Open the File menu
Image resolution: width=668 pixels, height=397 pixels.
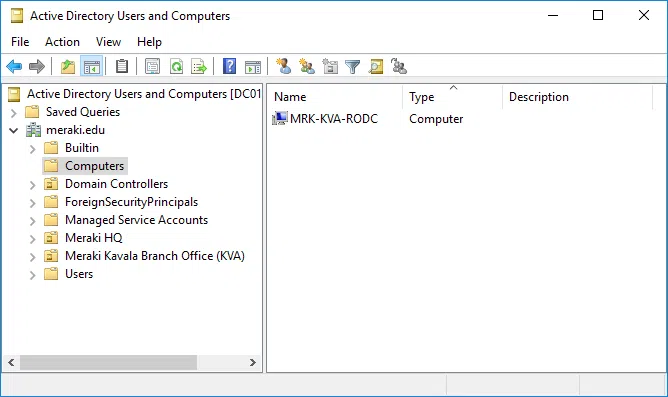click(20, 42)
